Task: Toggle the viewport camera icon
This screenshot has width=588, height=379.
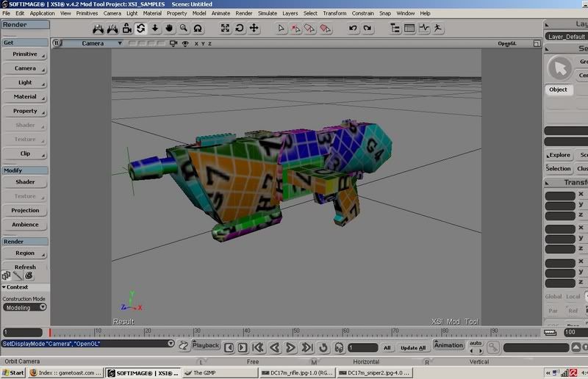Action: pos(173,43)
